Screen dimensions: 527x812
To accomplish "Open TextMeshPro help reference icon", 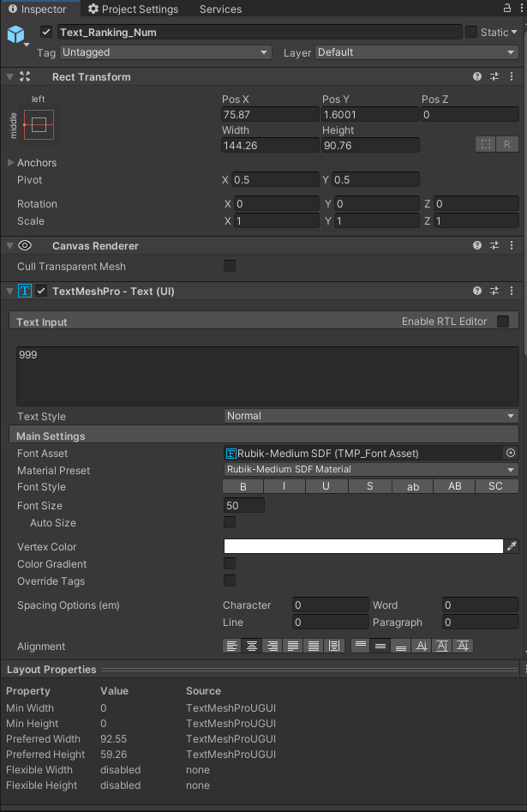I will (x=476, y=291).
